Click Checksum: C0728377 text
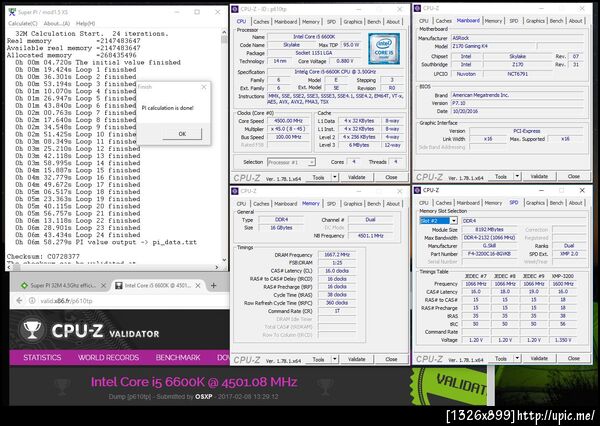 (43, 256)
